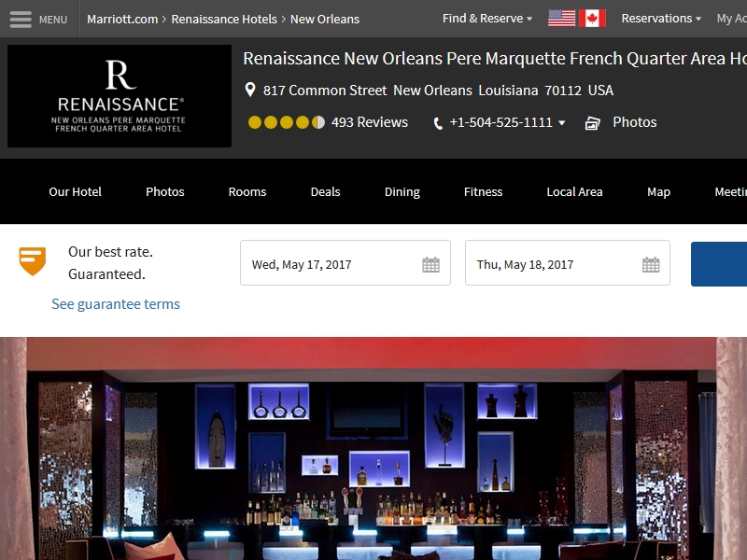Click the United States flag icon
The image size is (747, 560).
coord(562,19)
